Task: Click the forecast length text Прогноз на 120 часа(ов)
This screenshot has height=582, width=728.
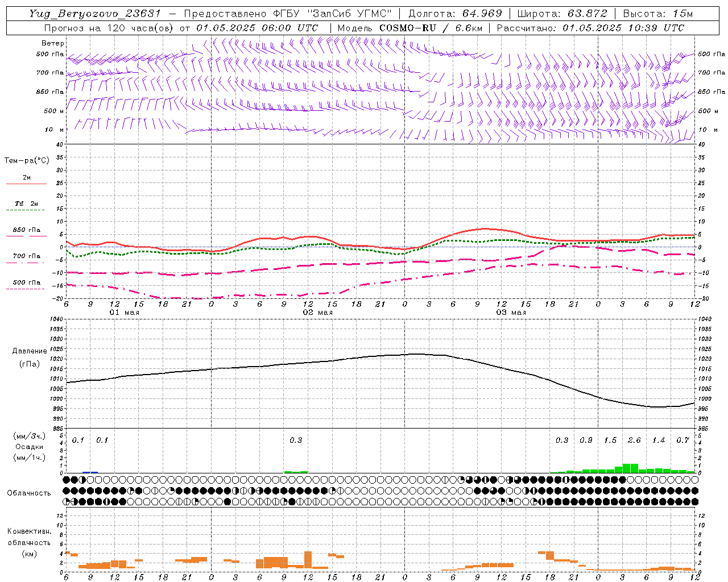Action: tap(108, 28)
